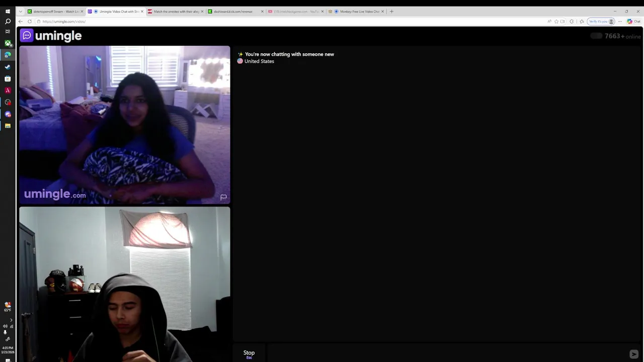Close the Monkey video chat tab
Viewport: 644px width, 362px height.
(x=382, y=12)
